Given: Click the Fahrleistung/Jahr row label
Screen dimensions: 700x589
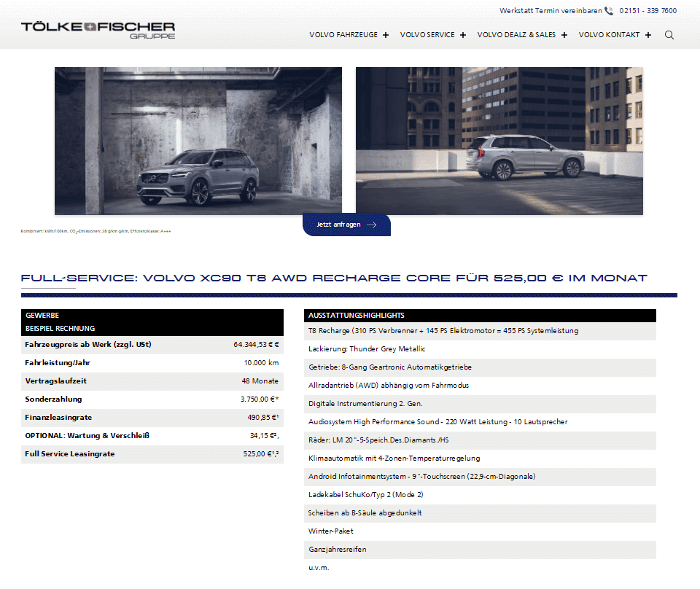Looking at the screenshot, I should click(58, 363).
